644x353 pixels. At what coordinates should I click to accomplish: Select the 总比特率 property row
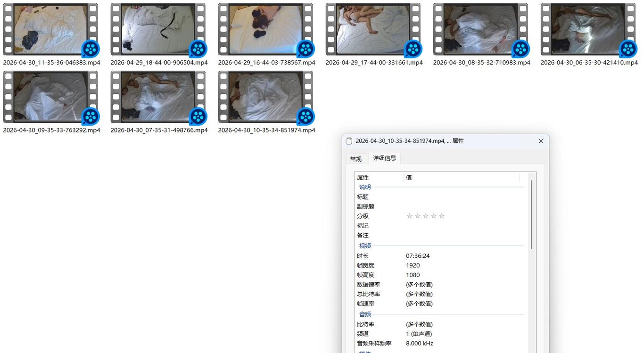click(442, 294)
